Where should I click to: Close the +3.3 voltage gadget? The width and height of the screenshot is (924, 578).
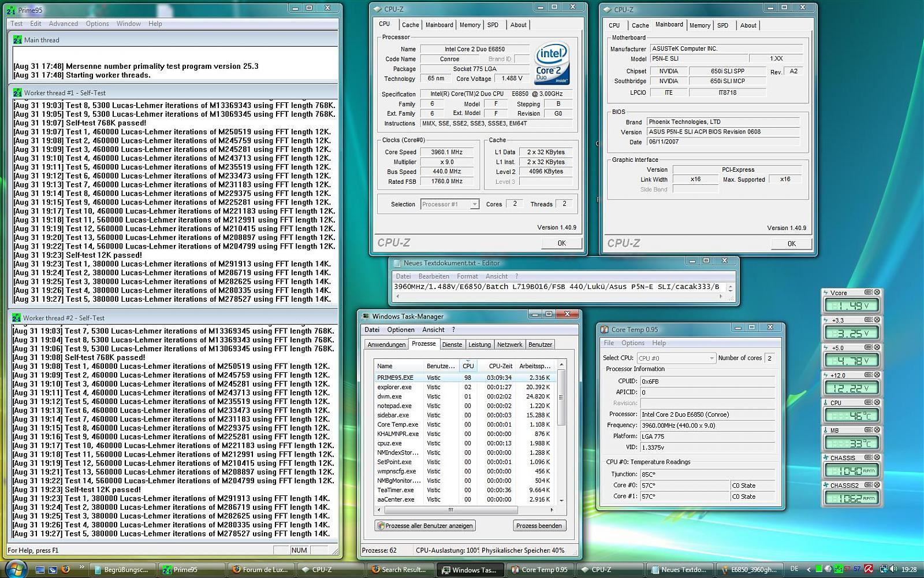tap(877, 320)
